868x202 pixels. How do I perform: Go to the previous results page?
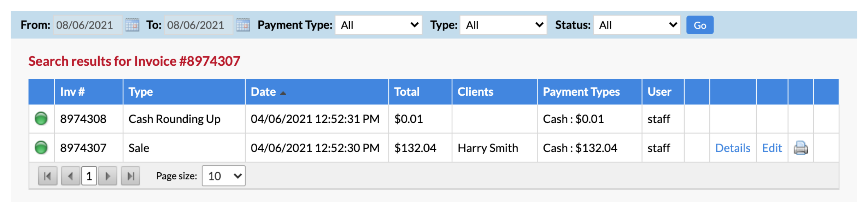point(70,176)
